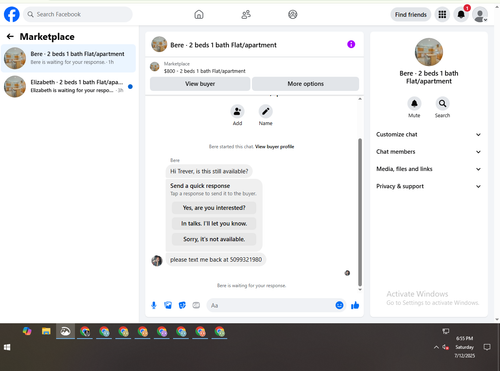The image size is (500, 371).
Task: Open the Friends icon in top navigation
Action: (246, 15)
